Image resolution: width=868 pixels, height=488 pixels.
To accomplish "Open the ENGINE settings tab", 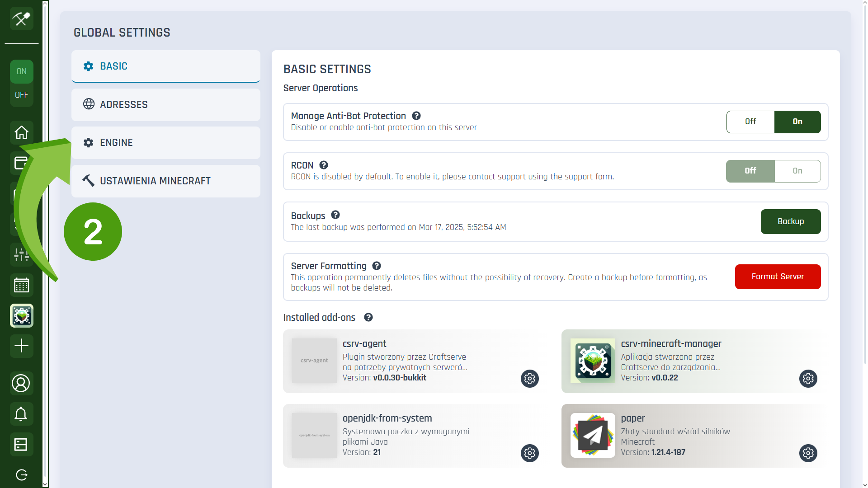I will (x=165, y=143).
